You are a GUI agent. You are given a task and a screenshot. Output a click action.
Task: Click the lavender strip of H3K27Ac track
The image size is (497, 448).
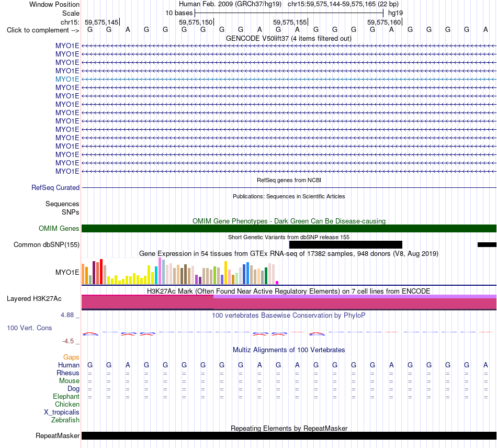355,296
